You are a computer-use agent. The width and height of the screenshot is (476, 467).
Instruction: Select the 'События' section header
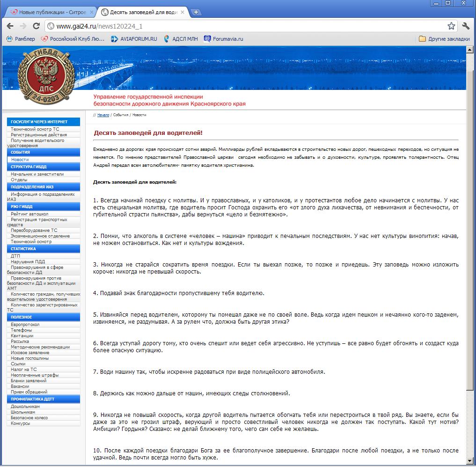[44, 152]
